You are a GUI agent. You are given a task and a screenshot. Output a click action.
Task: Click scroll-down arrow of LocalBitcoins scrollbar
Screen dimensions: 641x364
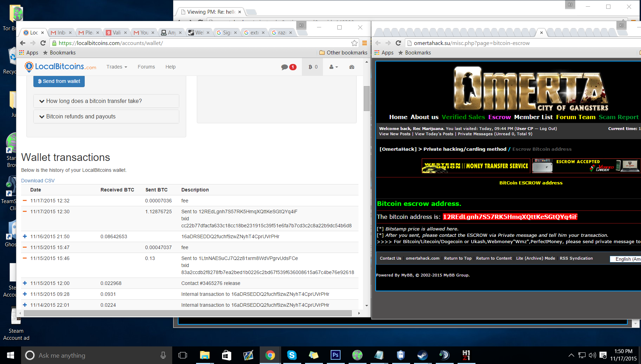(x=367, y=306)
